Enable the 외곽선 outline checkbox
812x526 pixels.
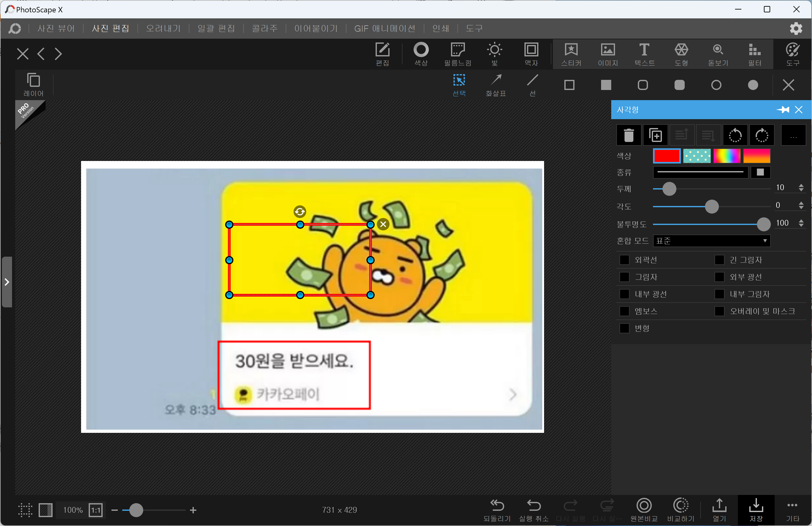point(624,260)
